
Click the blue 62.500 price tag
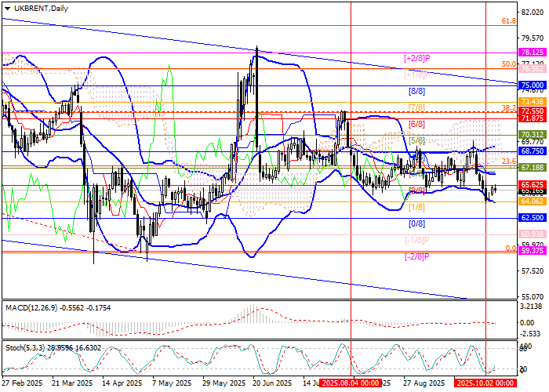[533, 218]
